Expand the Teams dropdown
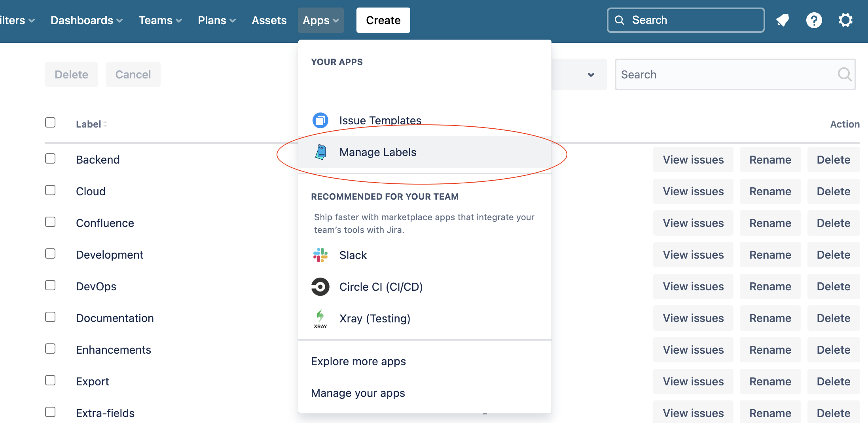868x423 pixels. click(160, 20)
